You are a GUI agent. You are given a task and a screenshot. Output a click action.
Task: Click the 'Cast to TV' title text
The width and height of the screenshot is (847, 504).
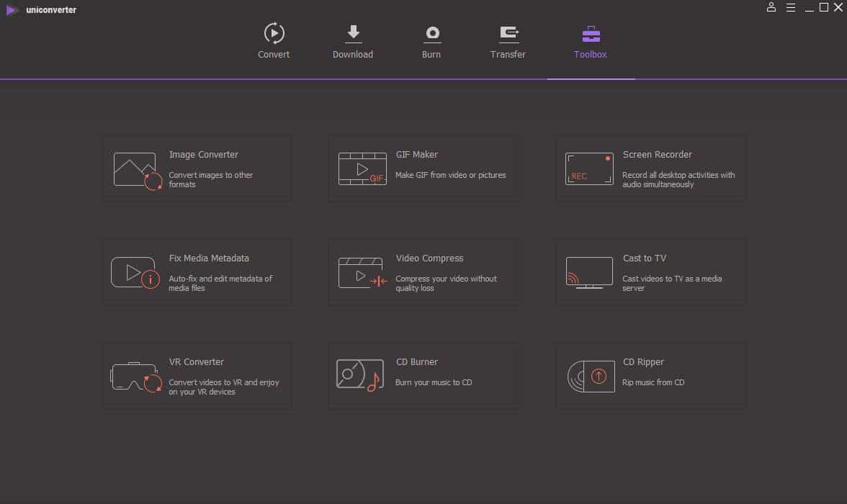tap(645, 258)
